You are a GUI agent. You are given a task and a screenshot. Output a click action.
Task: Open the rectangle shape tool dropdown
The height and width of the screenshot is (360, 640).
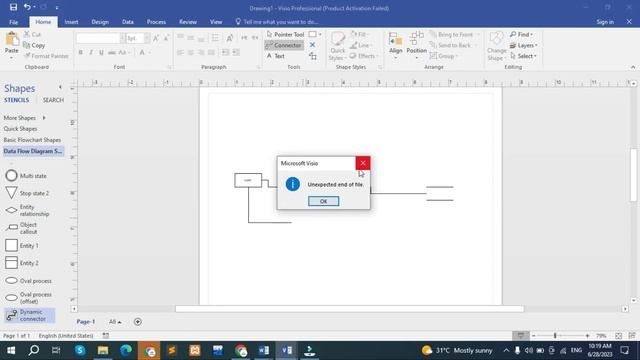point(320,34)
